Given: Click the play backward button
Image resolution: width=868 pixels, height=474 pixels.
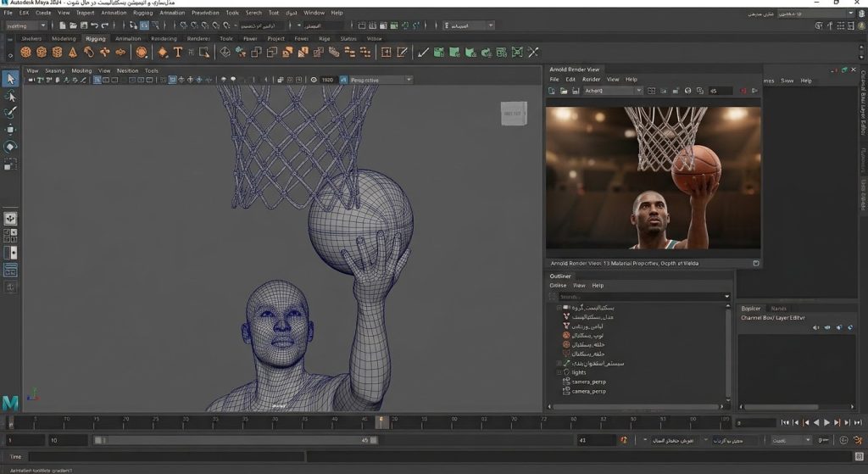Looking at the screenshot, I should 816,422.
